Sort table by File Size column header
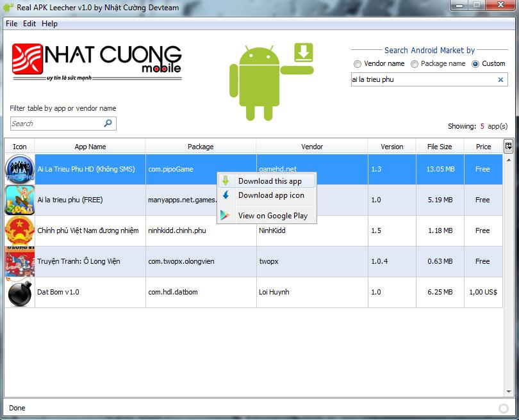The height and width of the screenshot is (420, 519). pyautogui.click(x=440, y=147)
